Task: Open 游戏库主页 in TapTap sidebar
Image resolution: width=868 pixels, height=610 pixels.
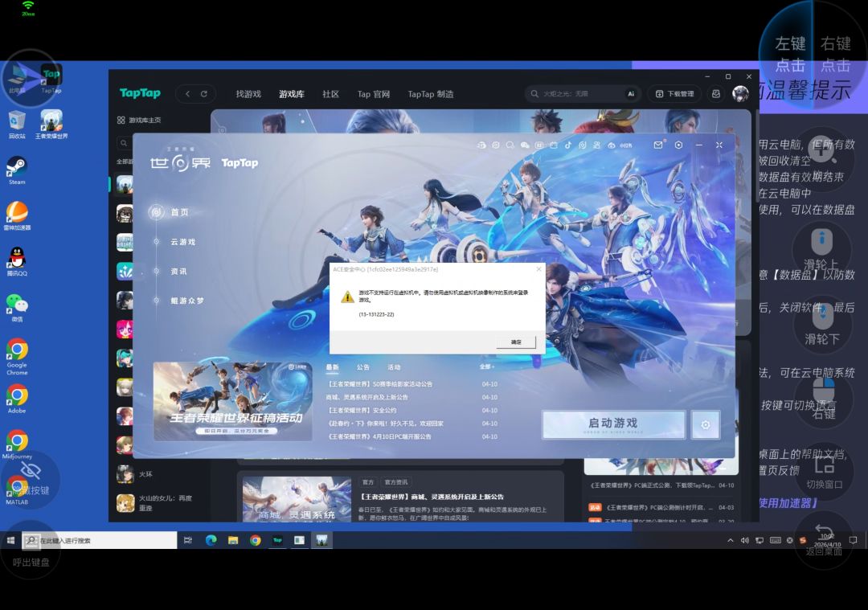Action: (139, 120)
